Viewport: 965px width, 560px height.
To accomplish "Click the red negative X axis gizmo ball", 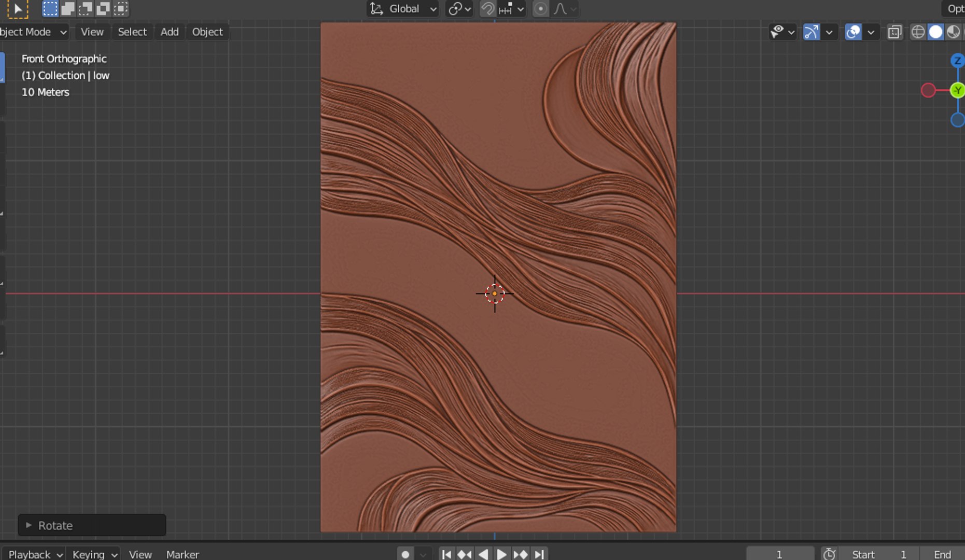I will click(x=928, y=91).
